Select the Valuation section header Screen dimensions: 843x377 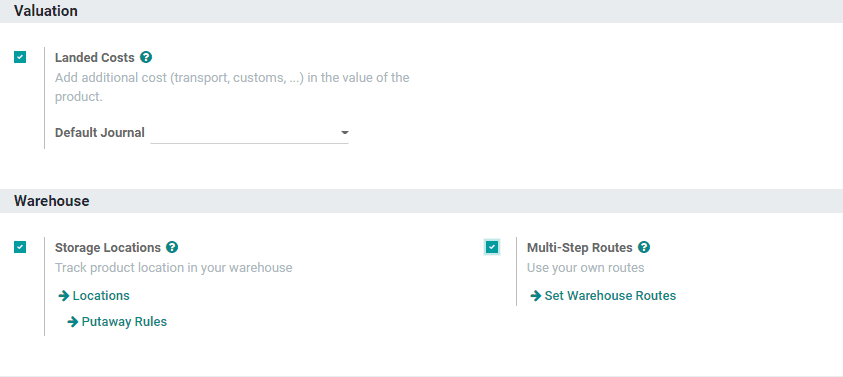(x=46, y=11)
